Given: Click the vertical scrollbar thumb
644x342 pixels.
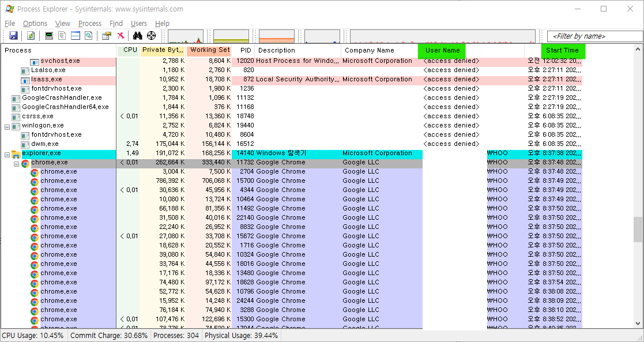Looking at the screenshot, I should [638, 230].
